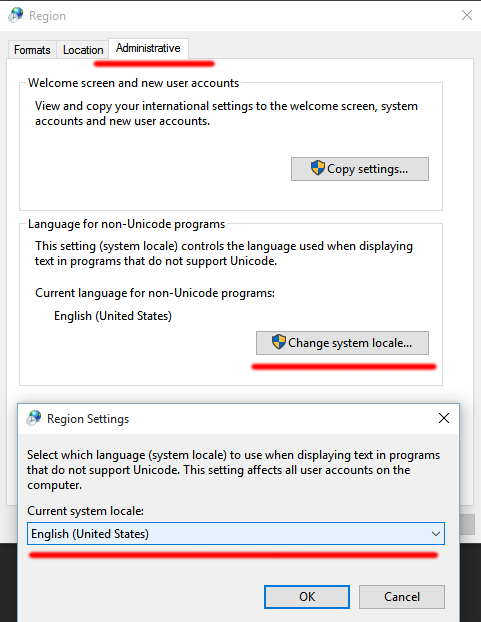
Task: Click the shield icon on Change system locale
Action: pyautogui.click(x=279, y=342)
